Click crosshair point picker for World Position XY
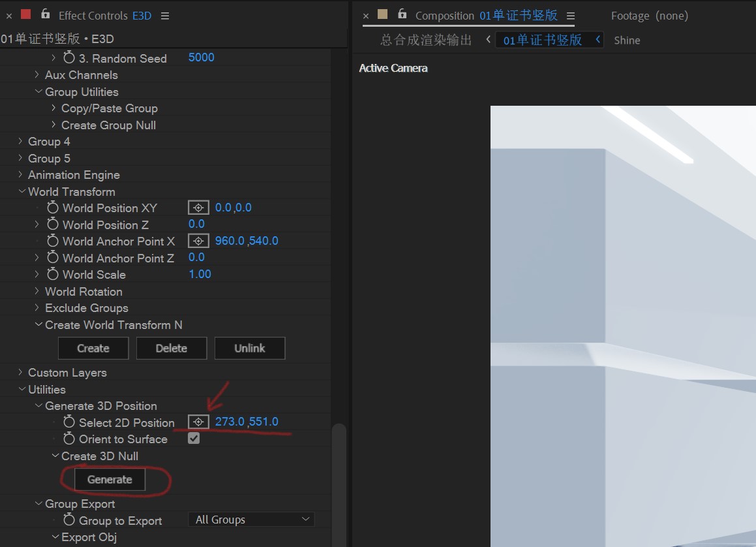The height and width of the screenshot is (547, 756). (198, 208)
